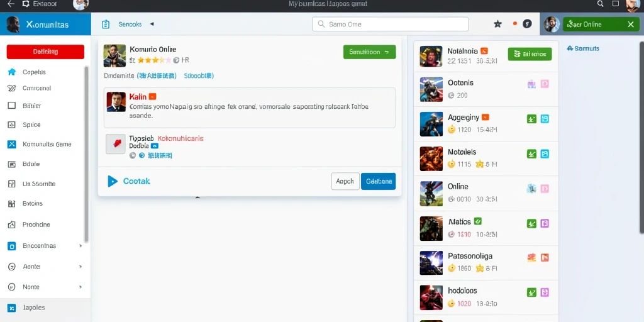Click the Cootak play icon

(112, 181)
